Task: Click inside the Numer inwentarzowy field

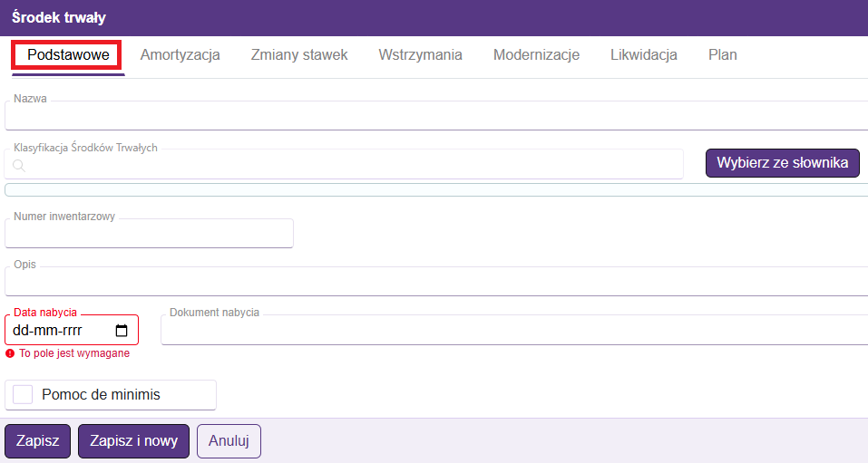Action: [x=150, y=234]
